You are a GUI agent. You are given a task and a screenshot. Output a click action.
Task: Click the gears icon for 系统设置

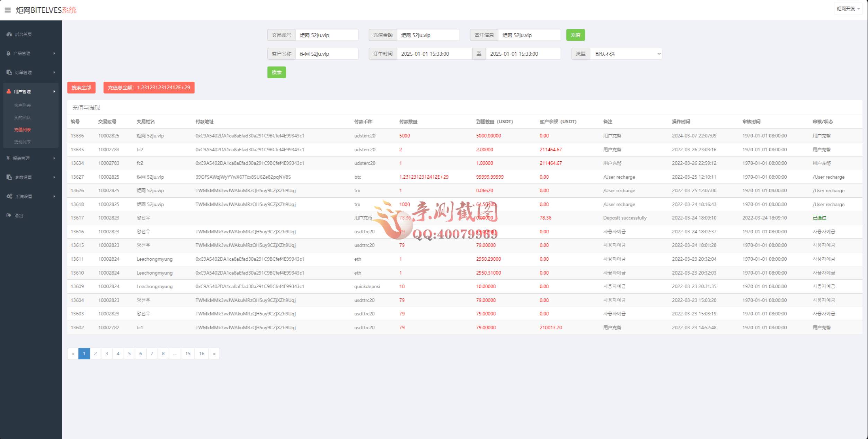[x=9, y=196]
